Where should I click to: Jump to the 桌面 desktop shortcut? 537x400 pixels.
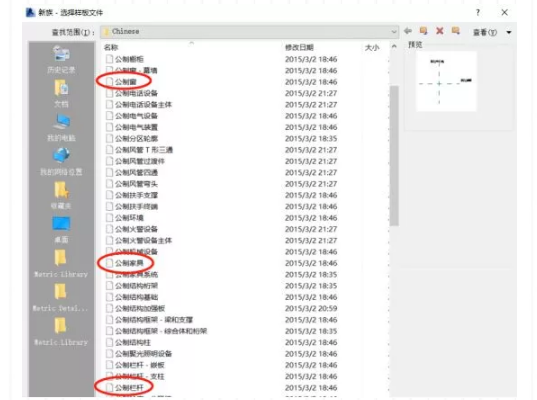61,229
